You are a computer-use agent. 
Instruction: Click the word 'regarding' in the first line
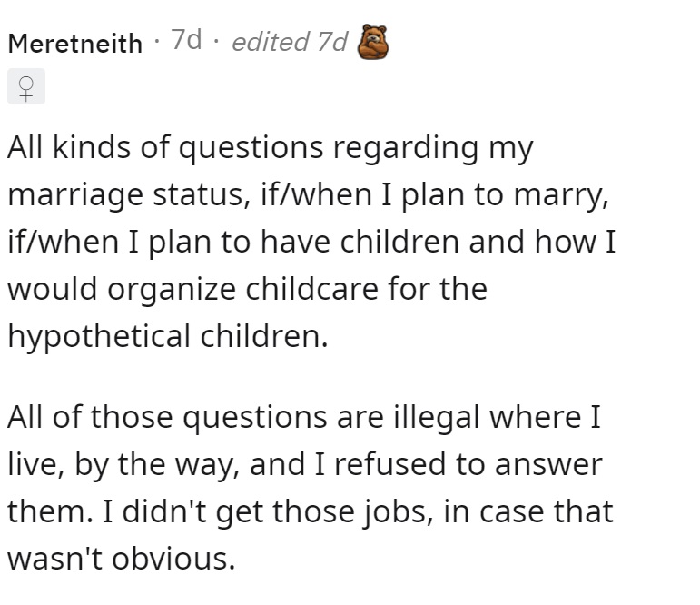(x=406, y=148)
